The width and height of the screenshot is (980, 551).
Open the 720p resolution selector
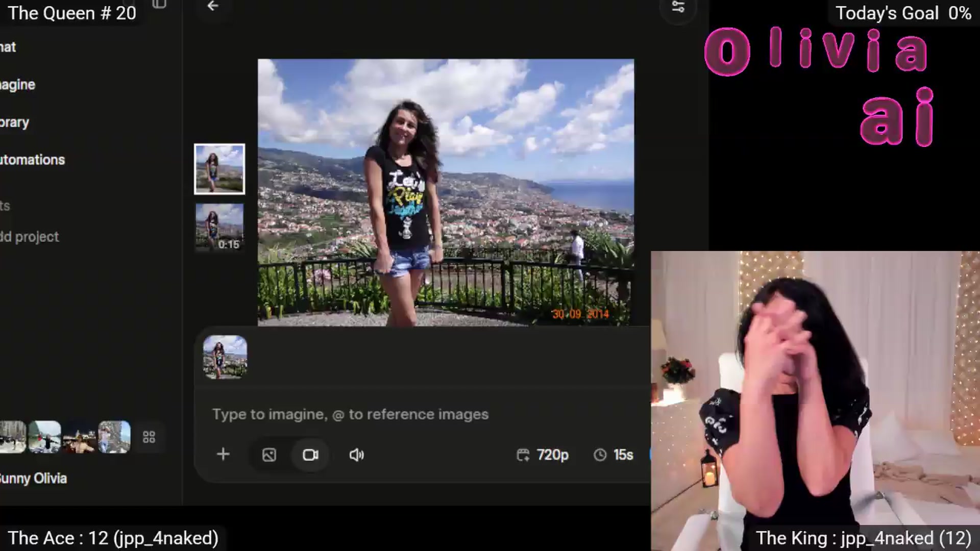pos(543,455)
